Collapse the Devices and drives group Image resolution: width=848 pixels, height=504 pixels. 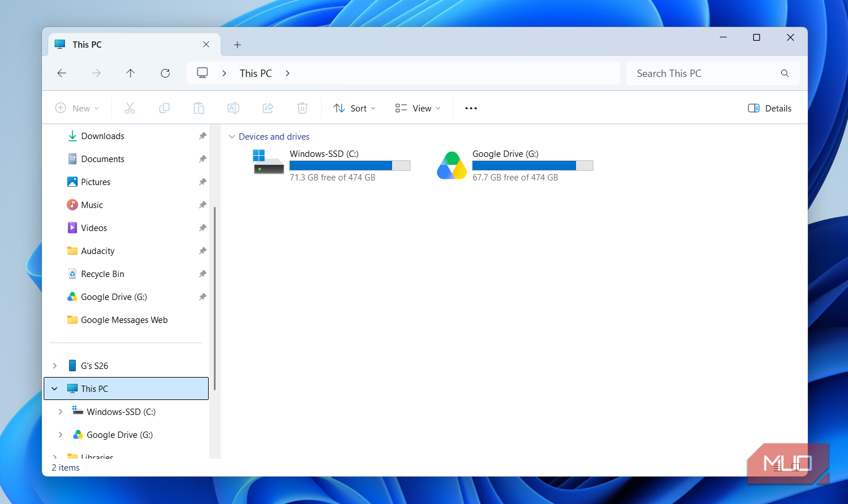[232, 137]
